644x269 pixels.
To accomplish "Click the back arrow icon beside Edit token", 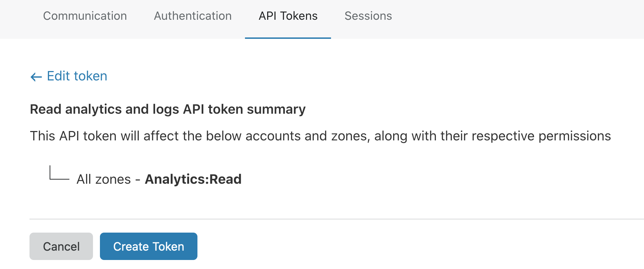I will [36, 77].
